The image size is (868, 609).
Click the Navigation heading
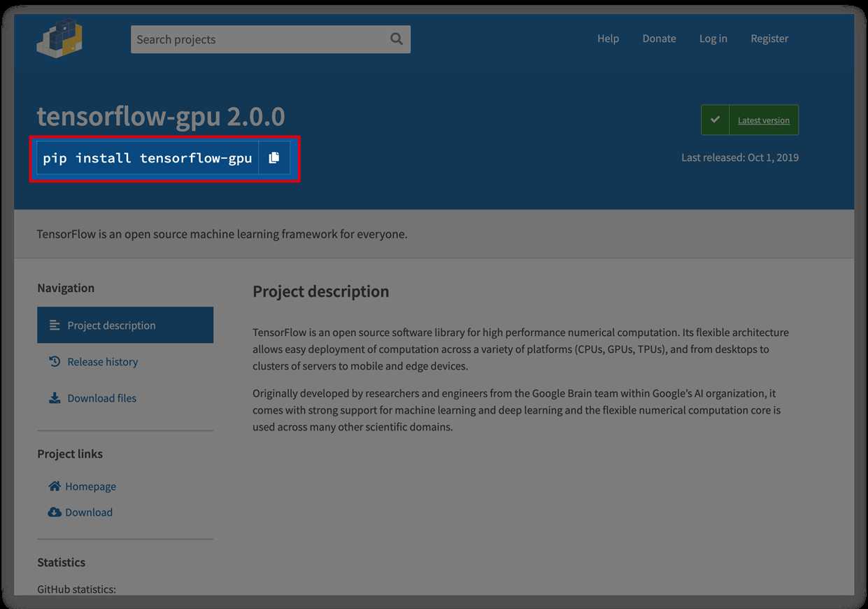(x=66, y=288)
